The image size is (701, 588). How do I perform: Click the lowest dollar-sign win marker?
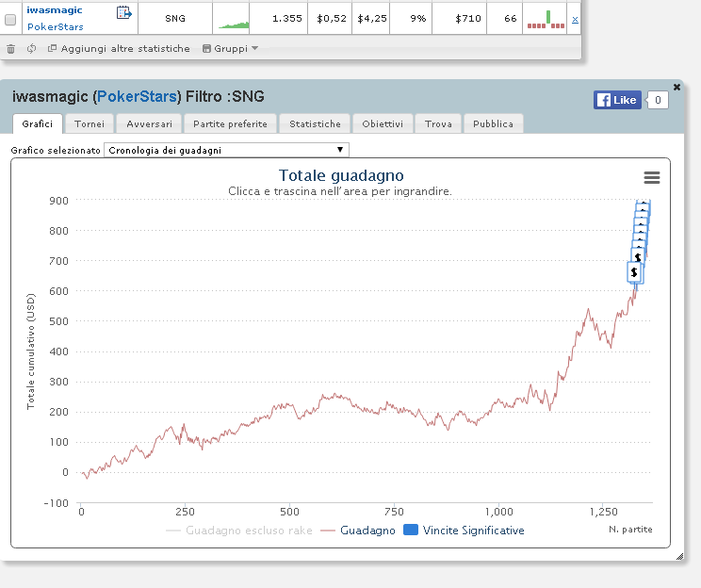tap(634, 272)
